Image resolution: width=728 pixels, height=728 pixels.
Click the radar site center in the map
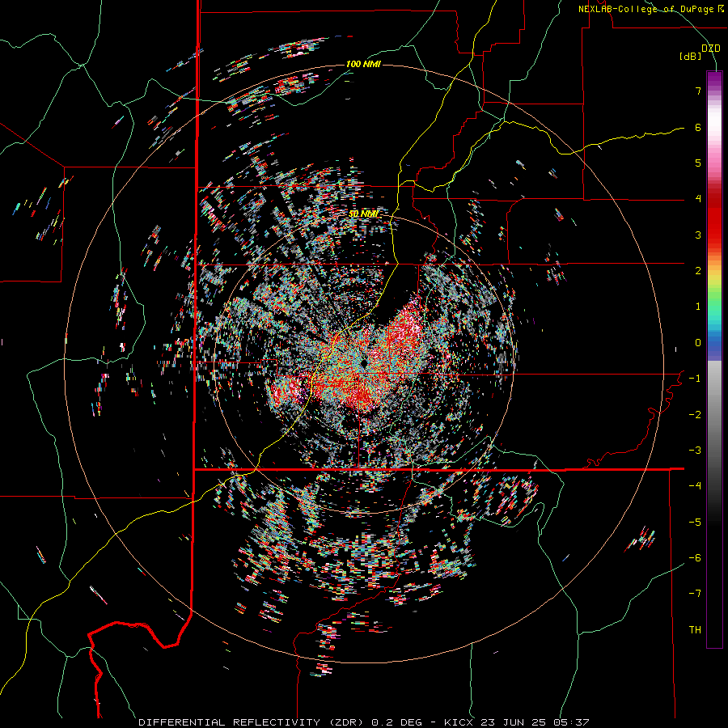click(x=363, y=362)
